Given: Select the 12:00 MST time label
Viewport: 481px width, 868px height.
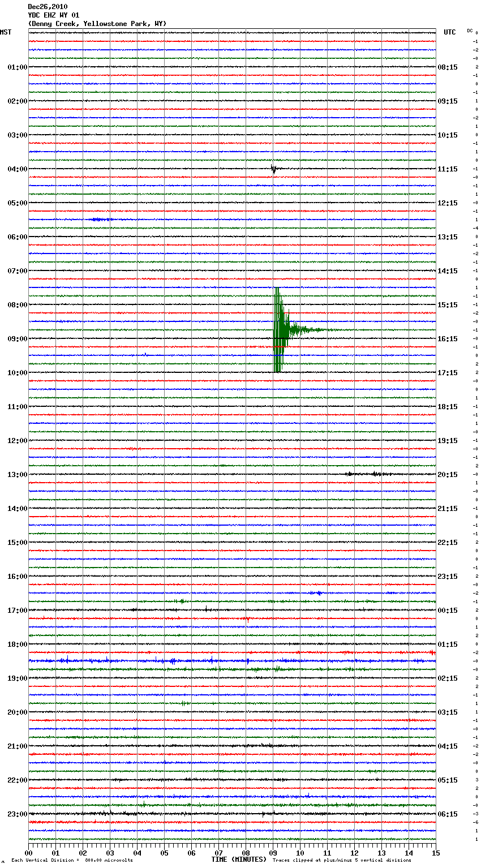Looking at the screenshot, I should coord(17,441).
